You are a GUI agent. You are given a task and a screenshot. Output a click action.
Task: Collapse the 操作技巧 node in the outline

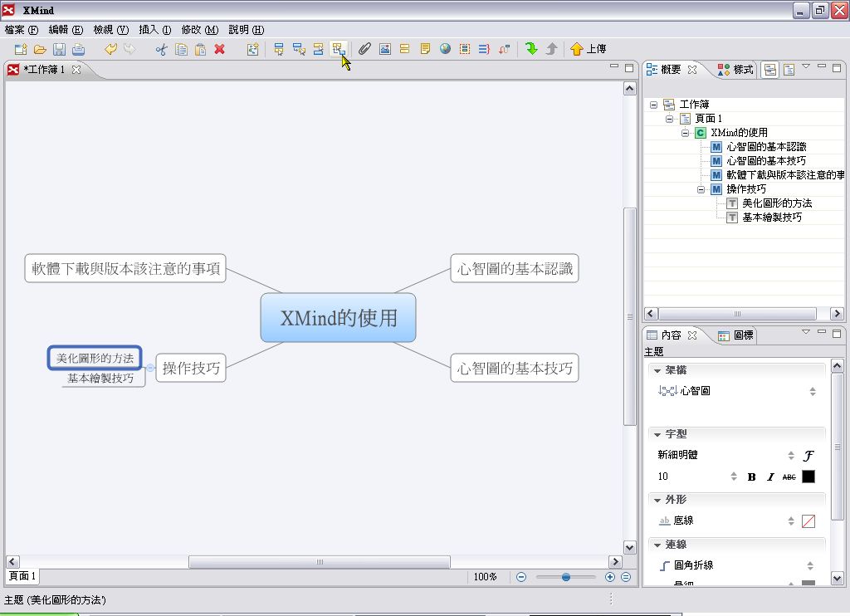coord(701,189)
